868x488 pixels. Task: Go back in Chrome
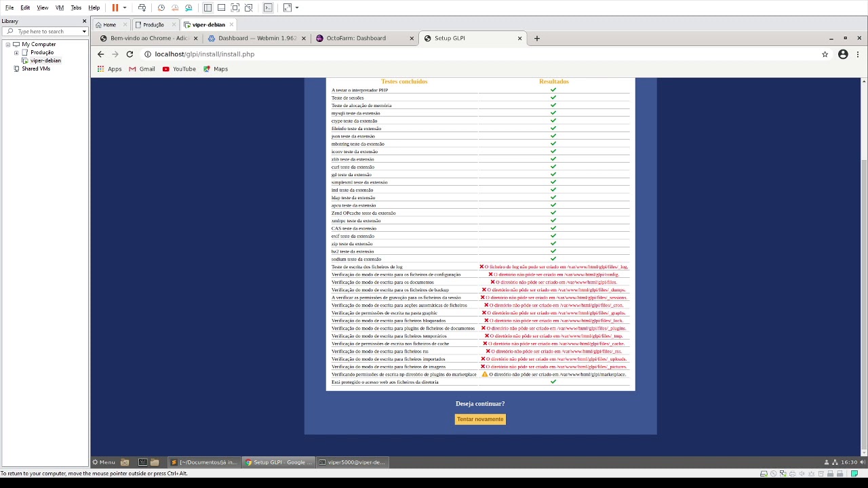100,54
